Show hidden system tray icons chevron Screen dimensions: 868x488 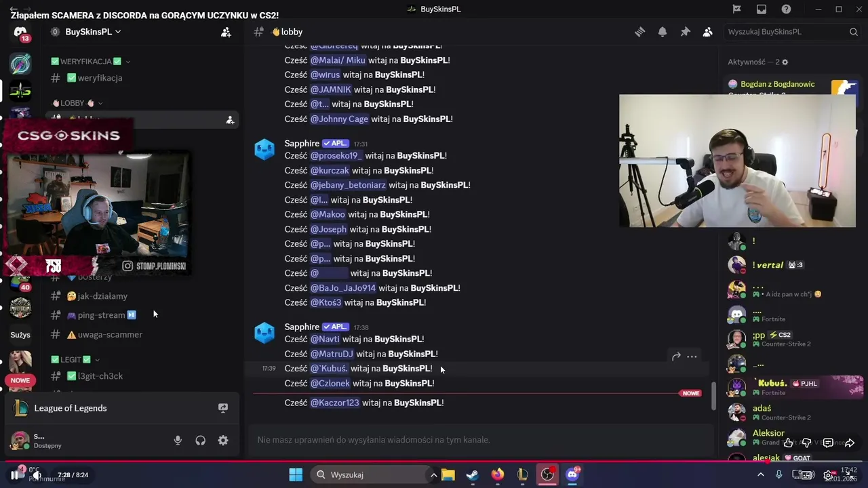(x=760, y=475)
